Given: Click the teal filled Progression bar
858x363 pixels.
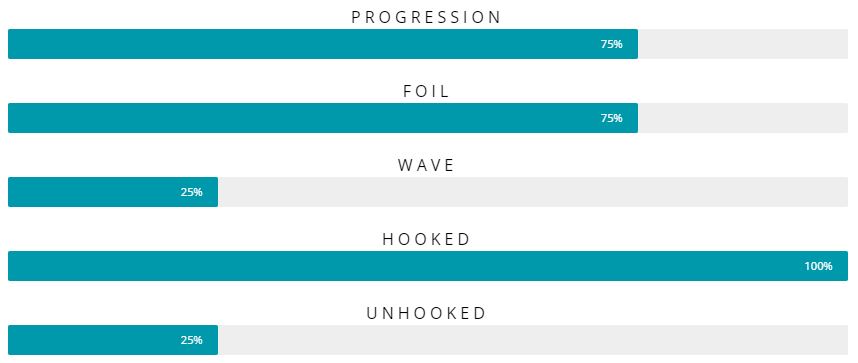Looking at the screenshot, I should (323, 44).
